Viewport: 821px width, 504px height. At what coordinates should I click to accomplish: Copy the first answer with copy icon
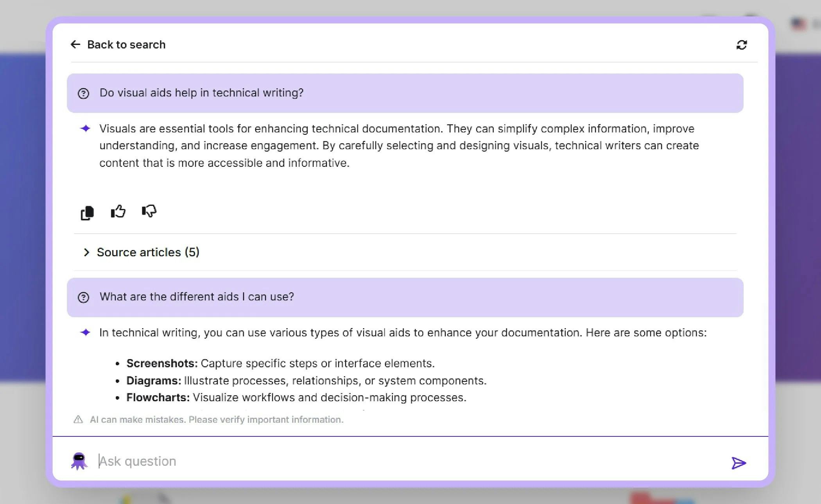[87, 213]
